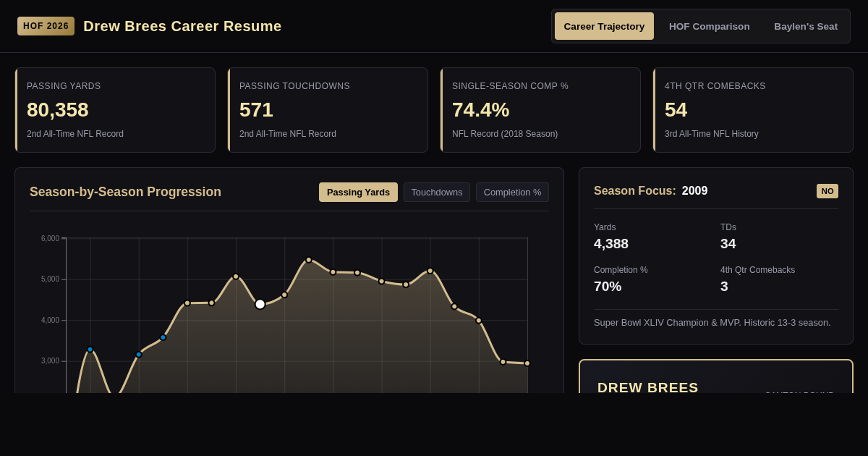
Task: Click the "Season-by-Season Progression" heading
Action: coord(125,192)
